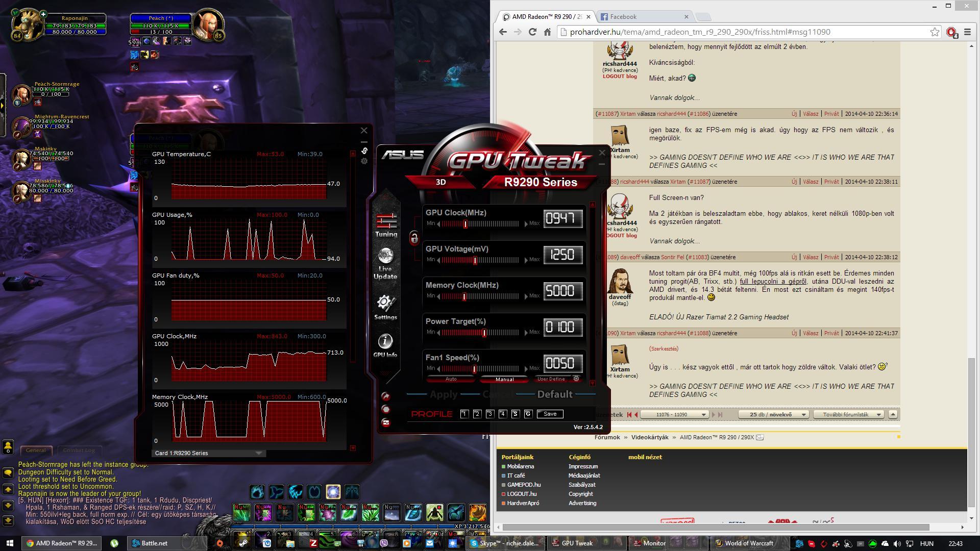Click the Válasz link on post #11087
Image resolution: width=980 pixels, height=551 pixels.
810,114
